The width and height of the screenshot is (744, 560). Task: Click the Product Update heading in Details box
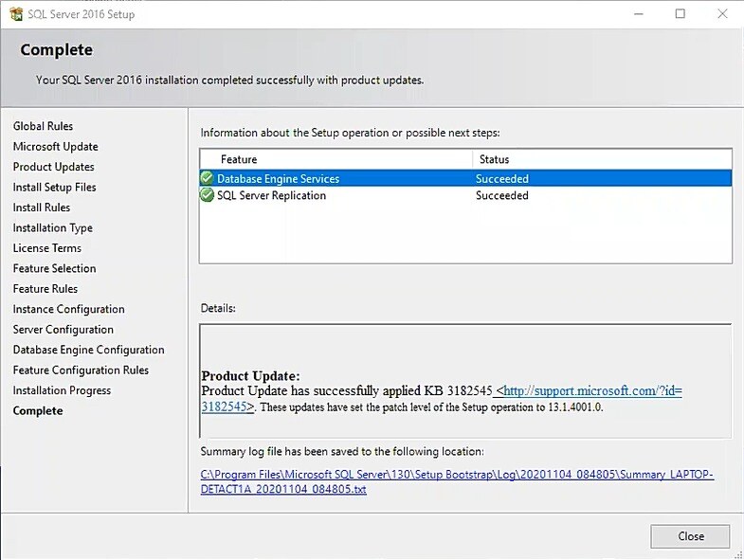250,376
